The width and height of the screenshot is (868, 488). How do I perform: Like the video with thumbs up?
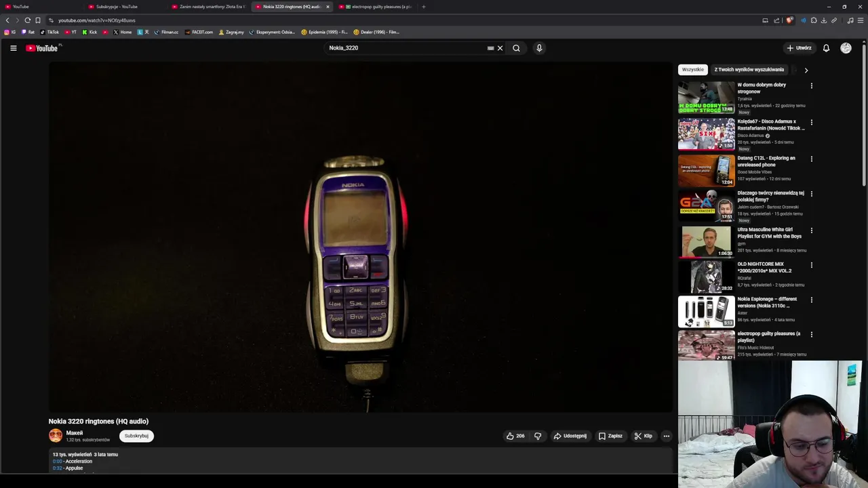tap(515, 436)
